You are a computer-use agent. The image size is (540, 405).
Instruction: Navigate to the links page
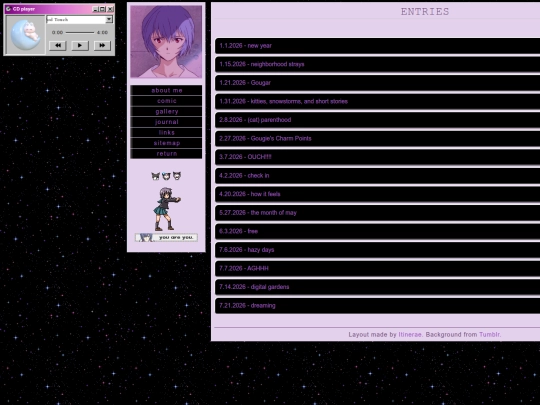[166, 133]
